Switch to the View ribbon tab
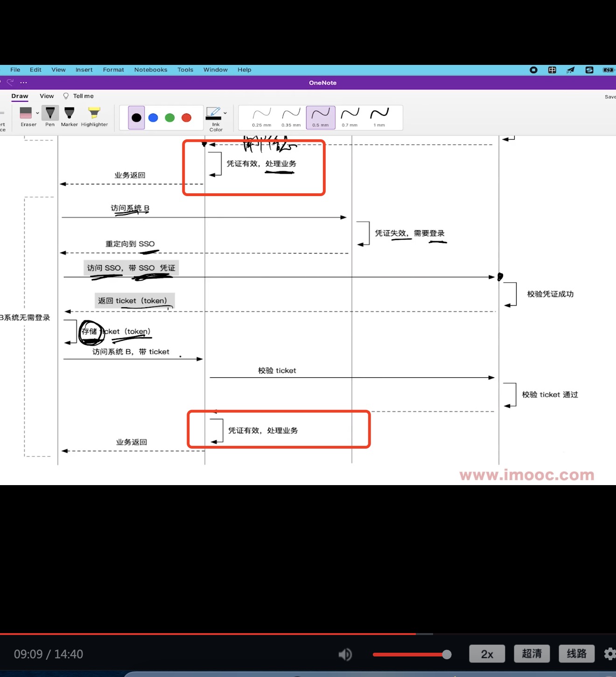 point(47,96)
